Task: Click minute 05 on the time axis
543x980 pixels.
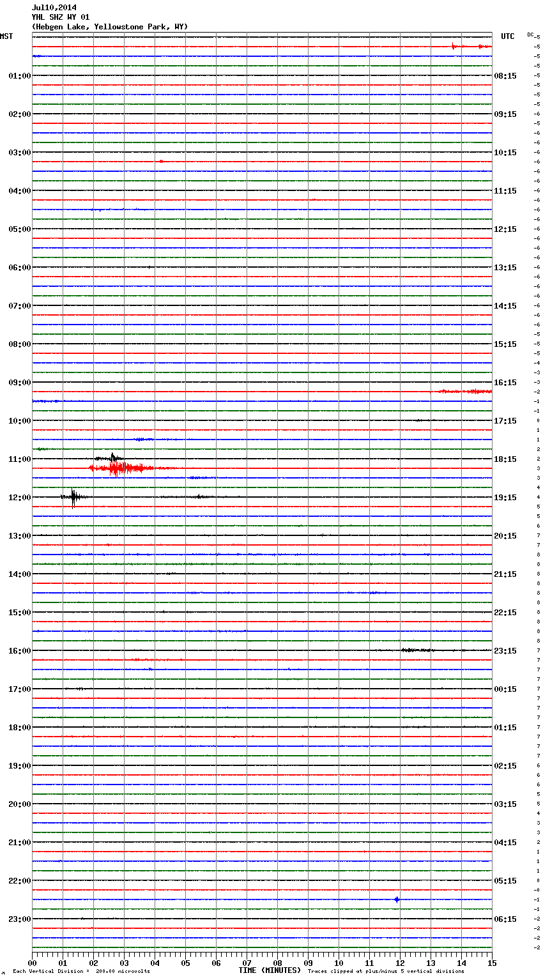Action: pyautogui.click(x=185, y=963)
